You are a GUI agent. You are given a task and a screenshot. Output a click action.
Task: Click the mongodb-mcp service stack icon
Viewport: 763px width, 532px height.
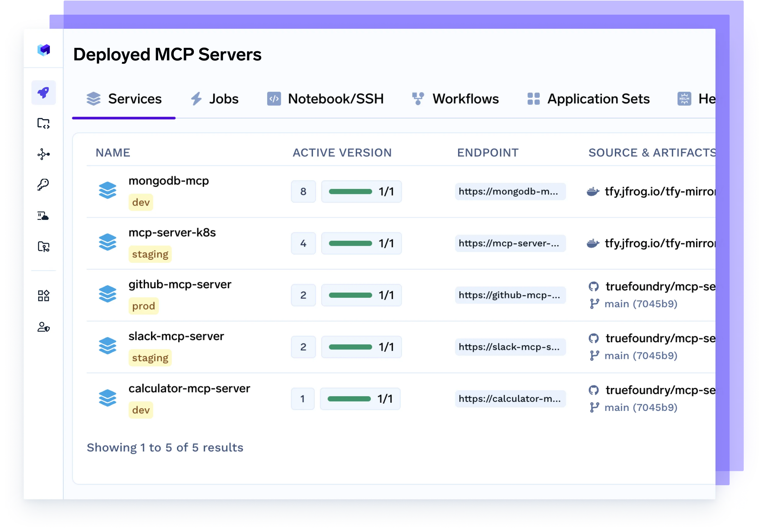107,190
